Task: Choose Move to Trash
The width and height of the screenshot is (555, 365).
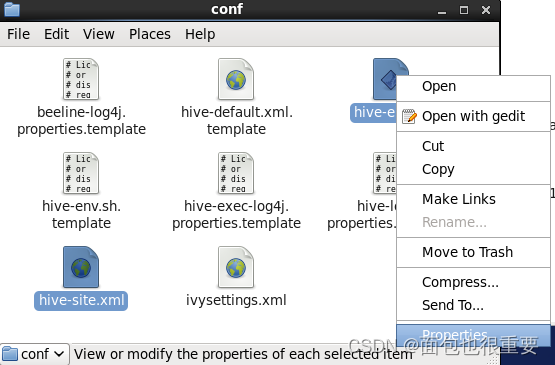Action: point(474,252)
